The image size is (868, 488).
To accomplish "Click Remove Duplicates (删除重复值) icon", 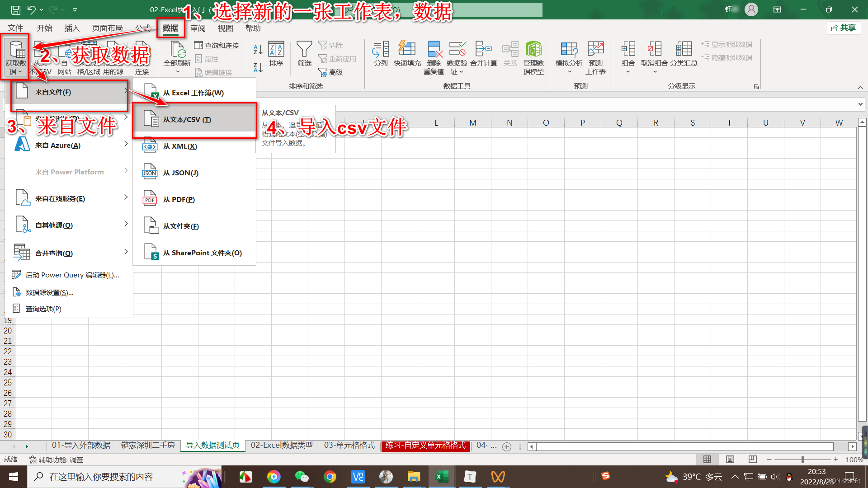I will coord(434,50).
